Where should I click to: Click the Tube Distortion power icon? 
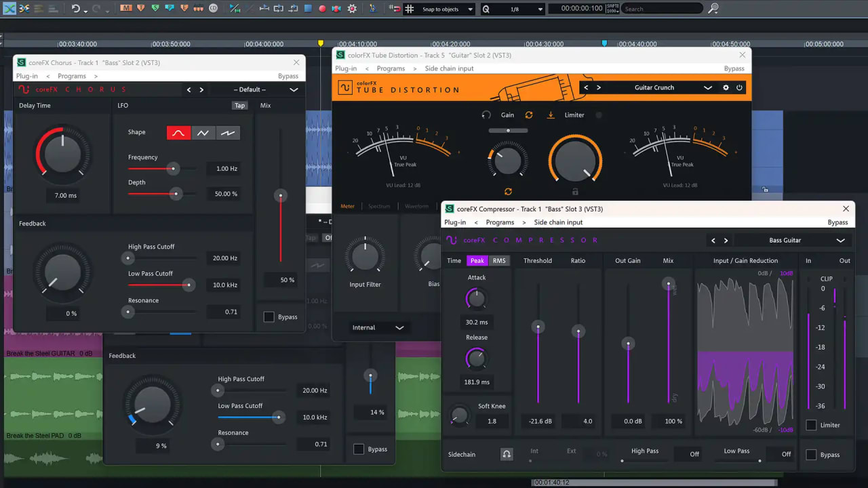point(739,87)
